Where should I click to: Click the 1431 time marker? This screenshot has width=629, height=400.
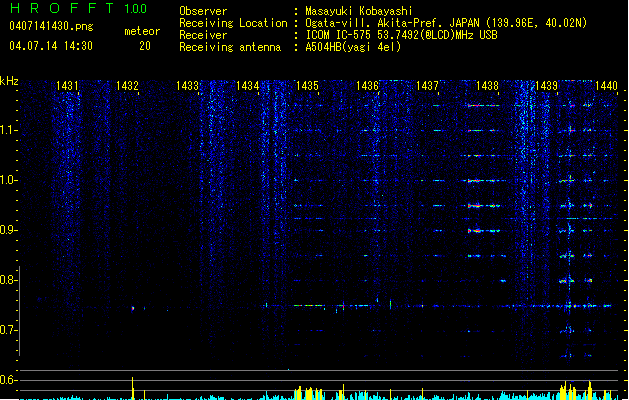click(x=67, y=86)
